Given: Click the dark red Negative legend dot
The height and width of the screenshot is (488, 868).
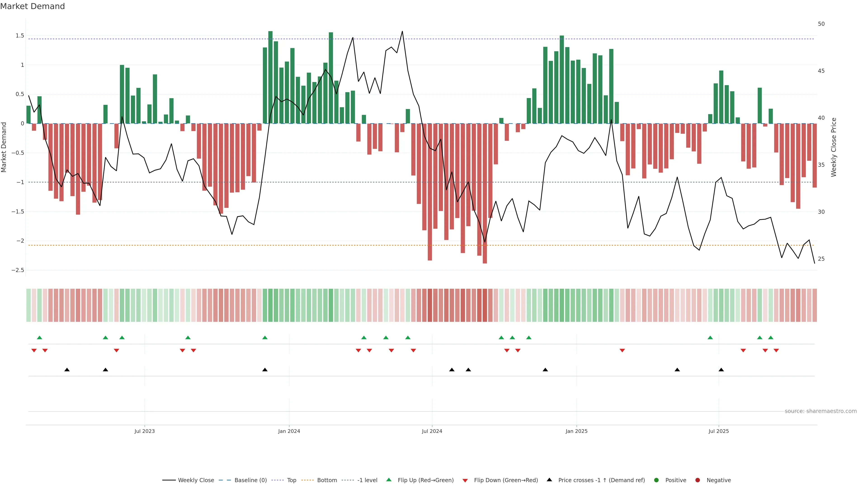Looking at the screenshot, I should tap(698, 480).
